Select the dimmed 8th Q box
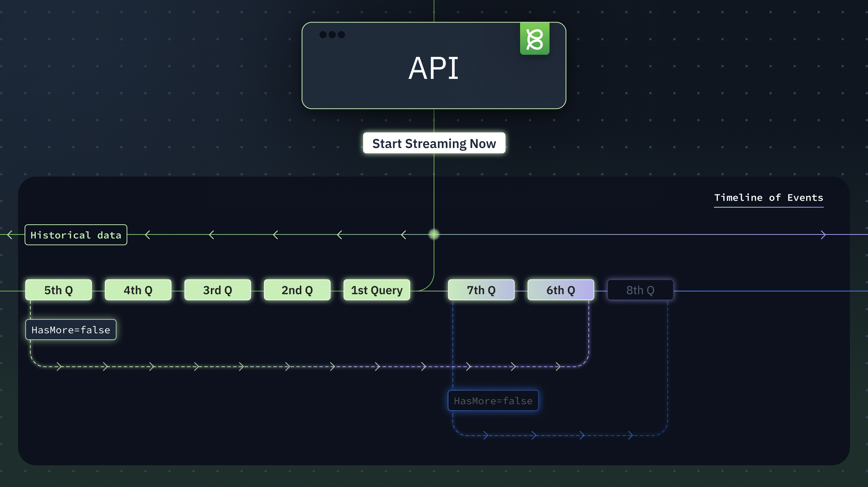Image resolution: width=868 pixels, height=487 pixels. pos(641,290)
